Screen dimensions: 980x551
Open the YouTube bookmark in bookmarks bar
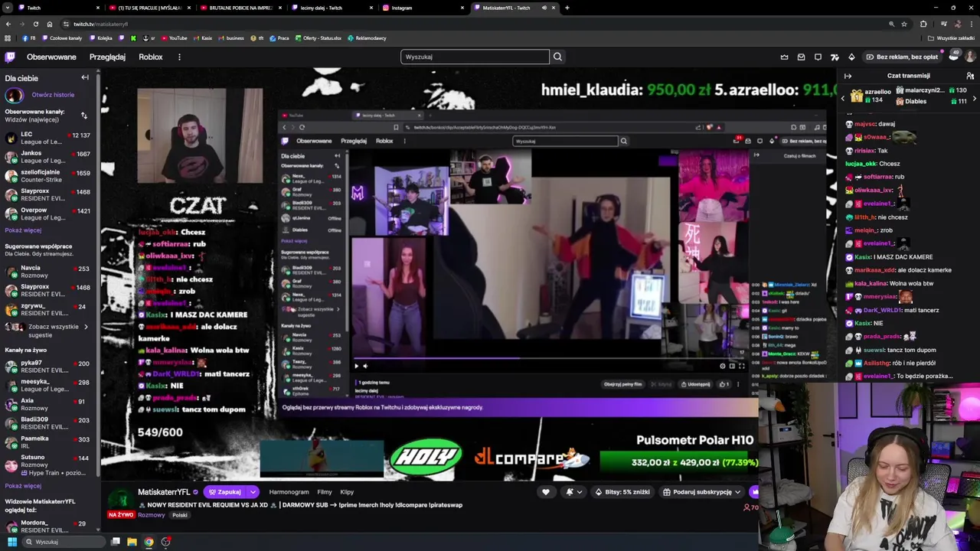[x=175, y=37]
